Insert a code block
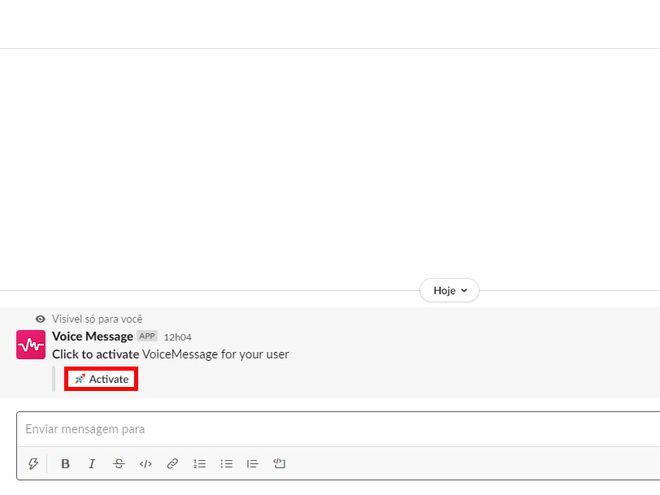Image resolution: width=660 pixels, height=495 pixels. click(279, 463)
